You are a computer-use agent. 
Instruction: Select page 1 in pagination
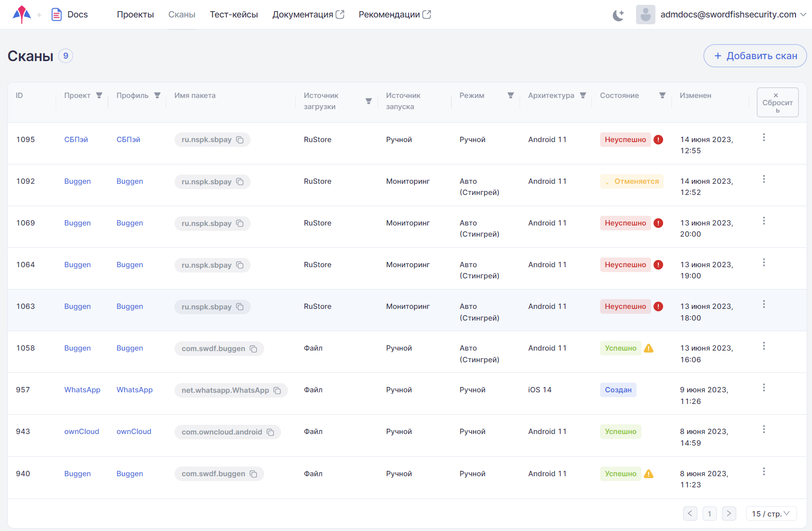click(710, 514)
